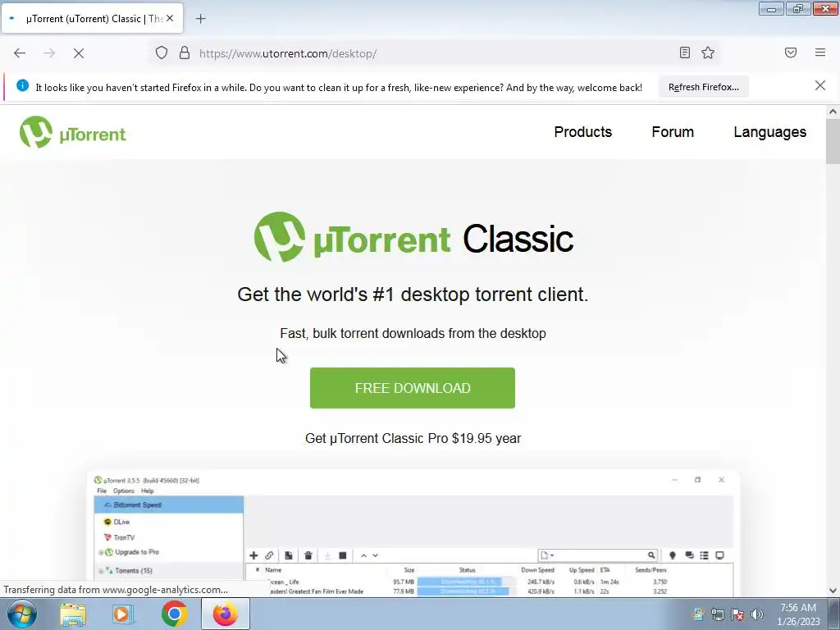
Task: Click the page scrollbar up arrow
Action: tap(833, 112)
